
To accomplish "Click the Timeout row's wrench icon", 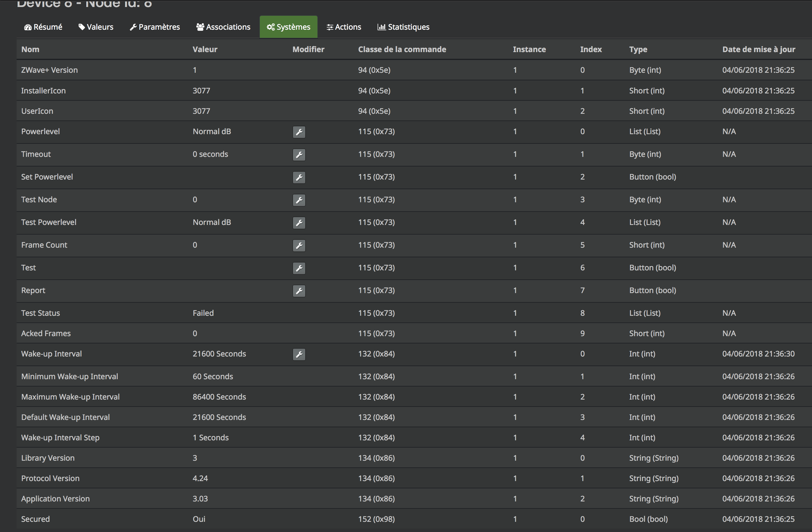I will tap(299, 155).
